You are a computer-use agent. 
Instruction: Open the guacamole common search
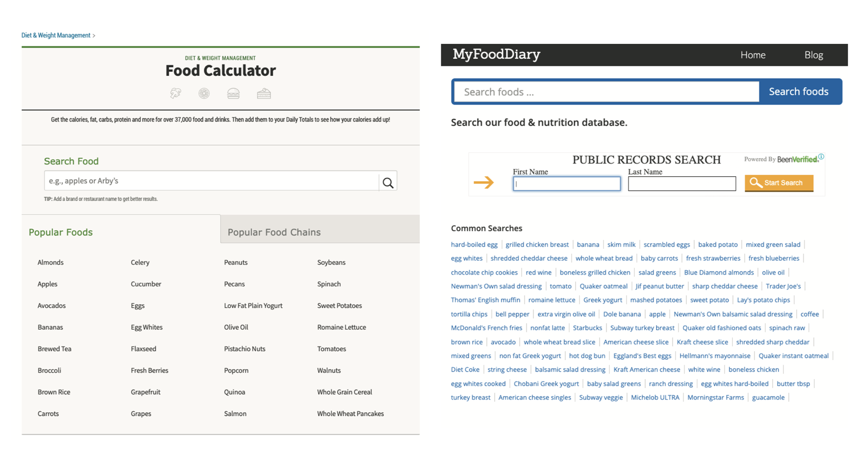(x=768, y=398)
